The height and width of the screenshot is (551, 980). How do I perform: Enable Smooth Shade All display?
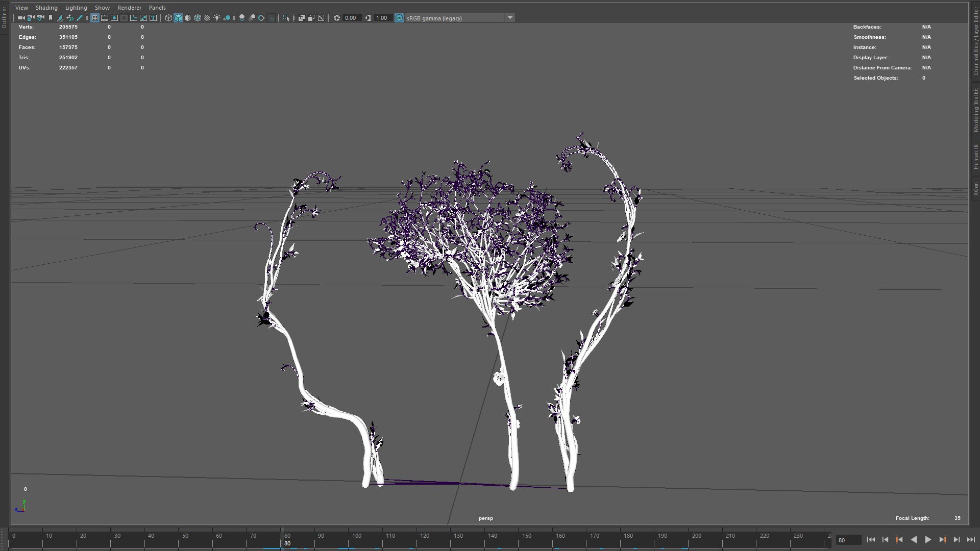click(x=178, y=18)
